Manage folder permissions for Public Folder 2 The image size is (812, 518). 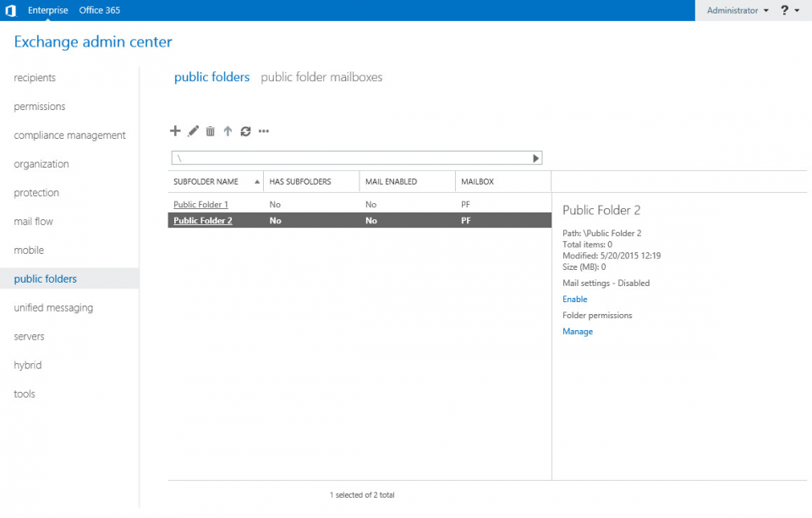(x=578, y=331)
